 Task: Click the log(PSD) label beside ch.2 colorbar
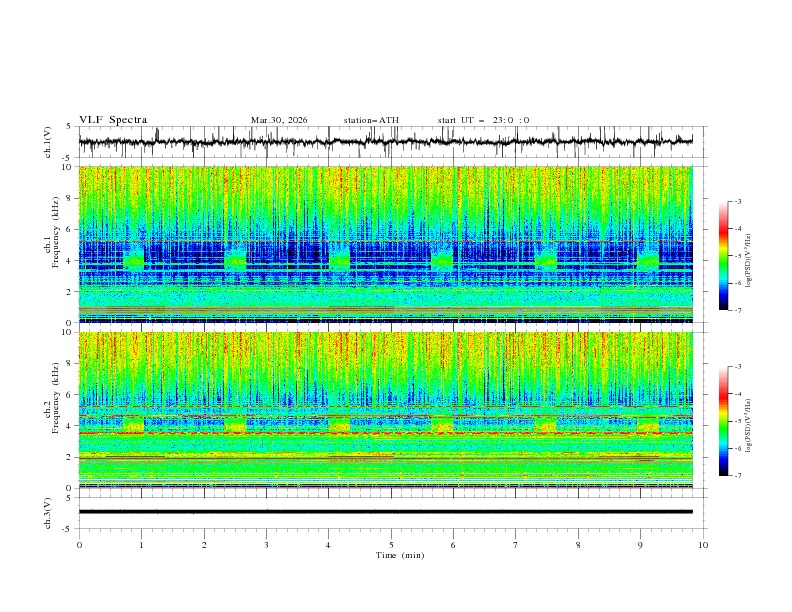[748, 426]
